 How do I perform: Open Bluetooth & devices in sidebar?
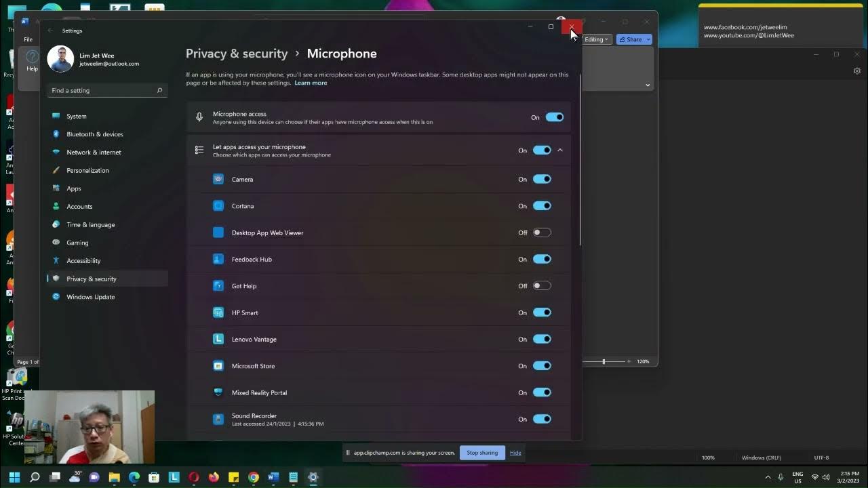coord(107,134)
